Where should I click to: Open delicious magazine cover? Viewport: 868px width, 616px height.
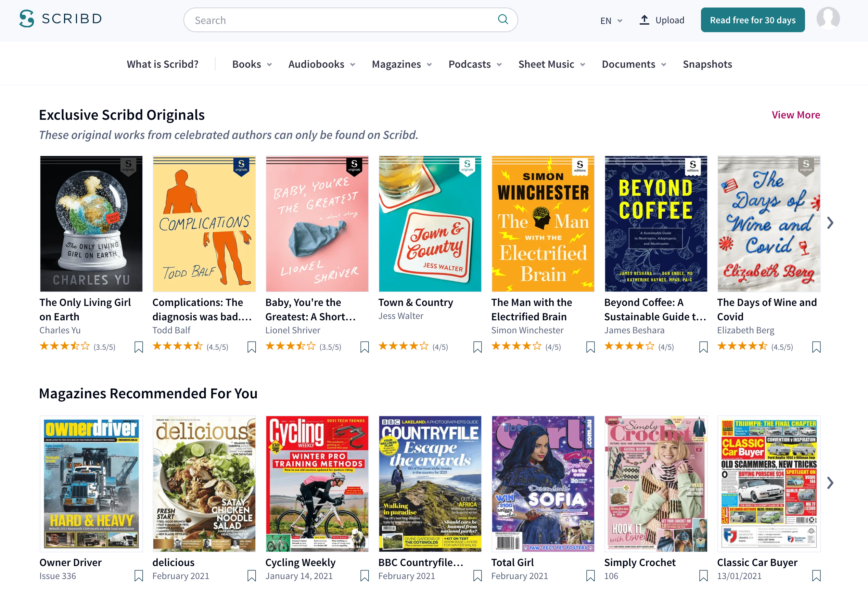[x=204, y=484]
